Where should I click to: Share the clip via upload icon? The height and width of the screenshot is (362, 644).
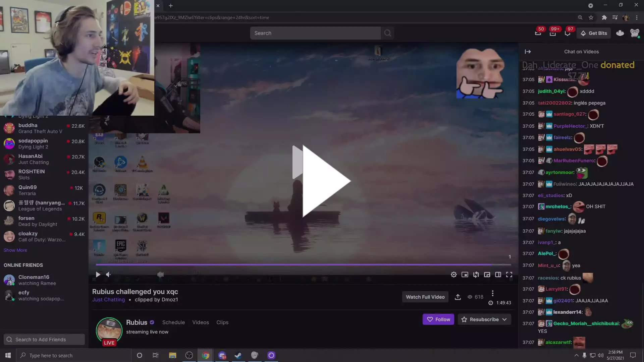click(x=458, y=297)
